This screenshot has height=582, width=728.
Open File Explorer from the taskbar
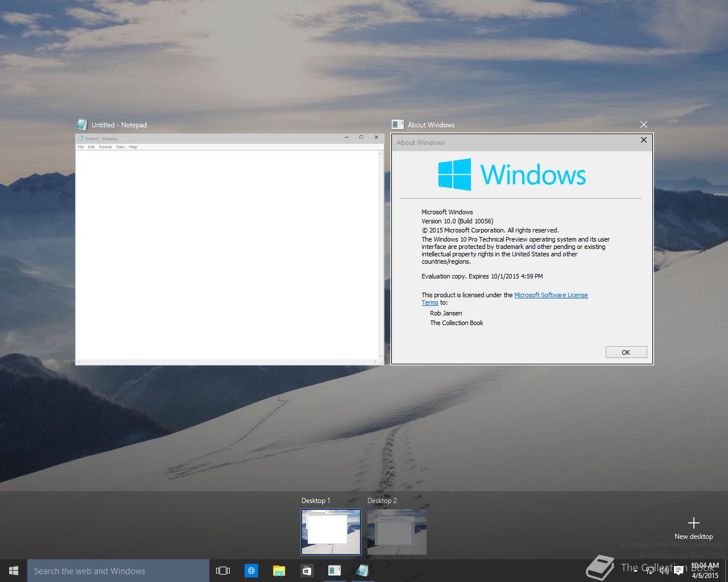279,571
